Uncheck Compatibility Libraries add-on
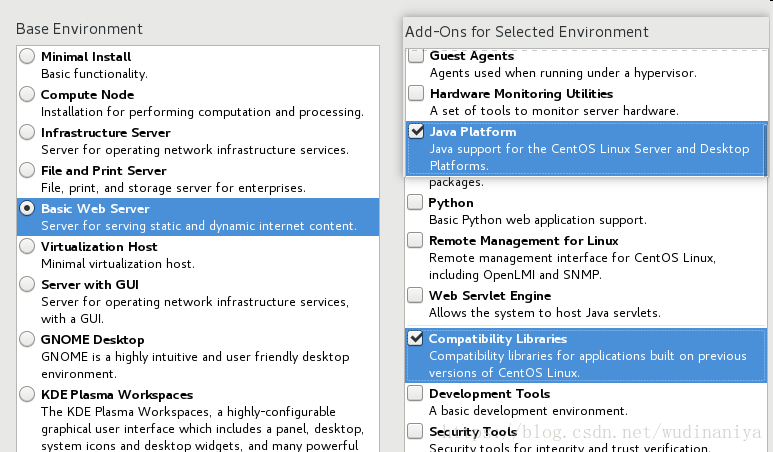773x452 pixels. click(x=415, y=338)
